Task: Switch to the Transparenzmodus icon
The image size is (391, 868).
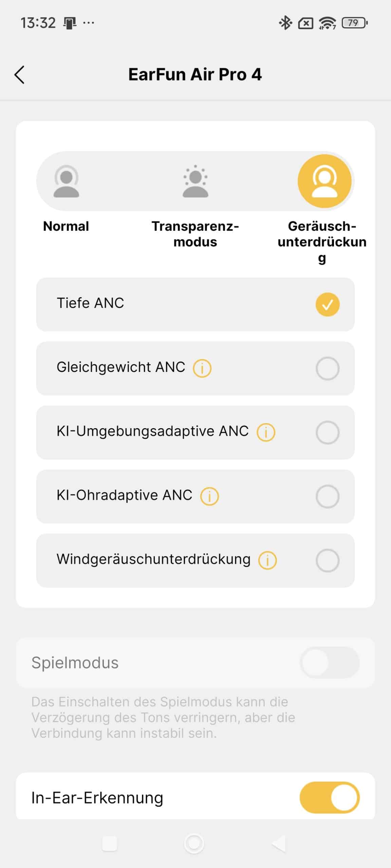Action: [x=195, y=181]
